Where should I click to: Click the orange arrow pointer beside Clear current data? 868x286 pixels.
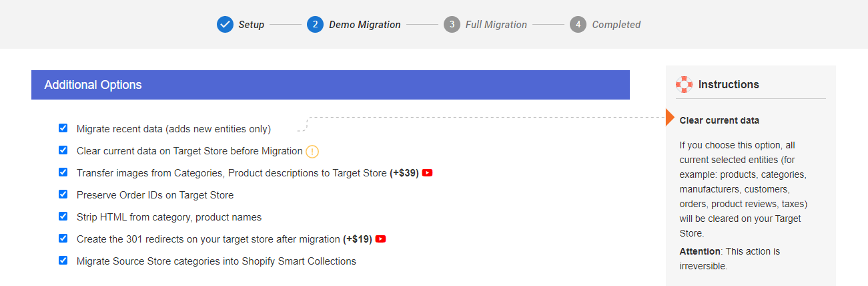[x=671, y=118]
